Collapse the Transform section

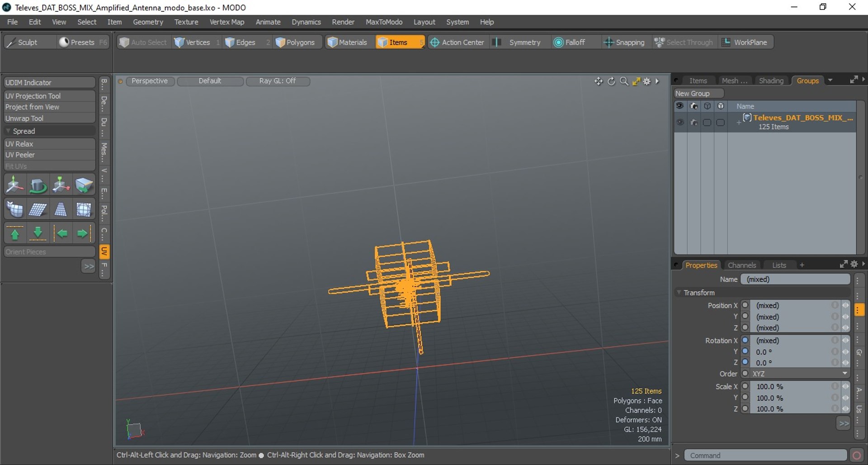pyautogui.click(x=679, y=293)
